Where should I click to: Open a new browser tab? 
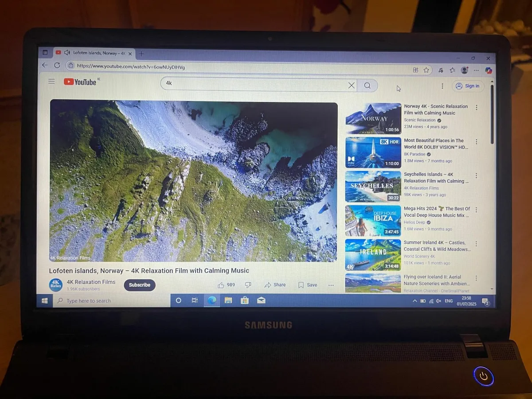(141, 54)
